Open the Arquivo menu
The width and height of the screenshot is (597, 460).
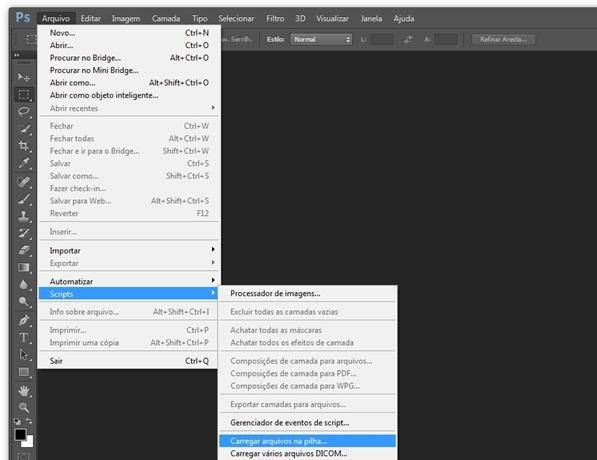pos(56,18)
